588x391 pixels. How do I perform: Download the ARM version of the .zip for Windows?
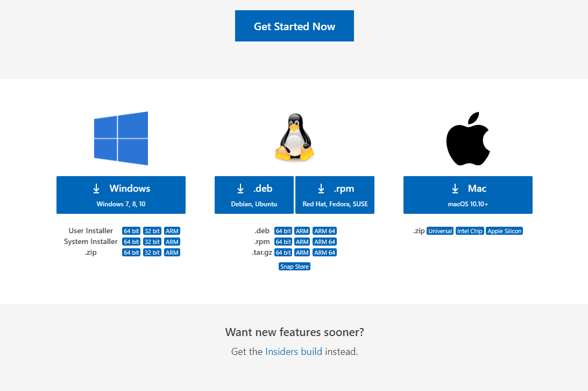tap(172, 252)
